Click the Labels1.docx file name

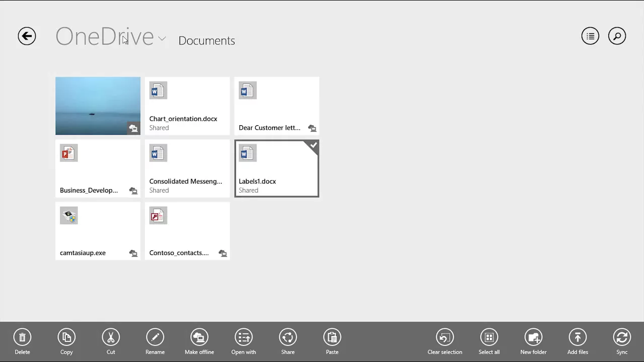click(x=257, y=181)
